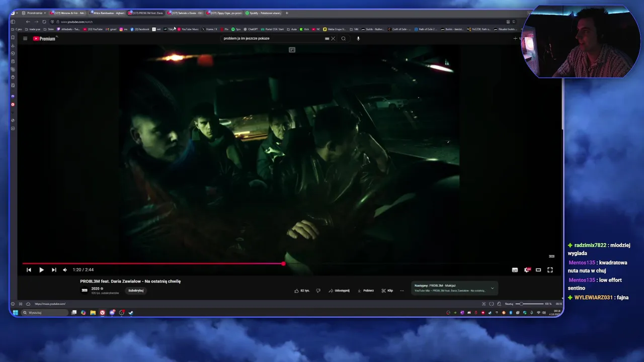Viewport: 644px width, 362px height.
Task: Switch to theater mode
Action: [x=538, y=270]
